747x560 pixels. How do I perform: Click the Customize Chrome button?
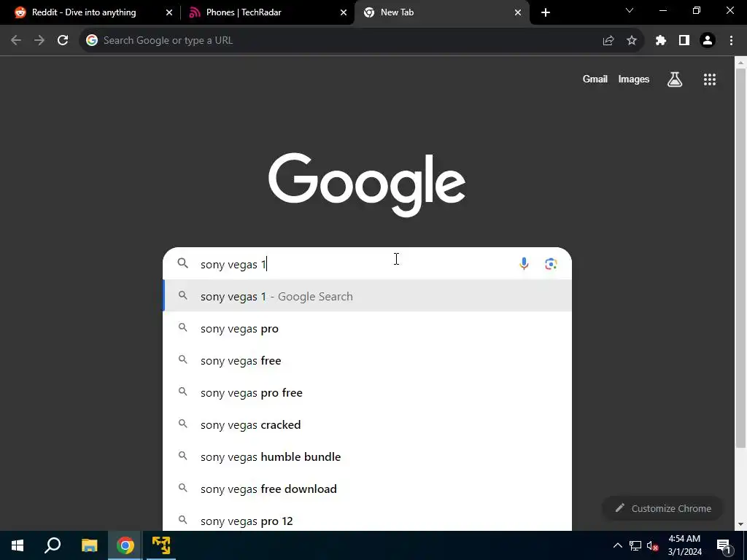[x=662, y=508]
